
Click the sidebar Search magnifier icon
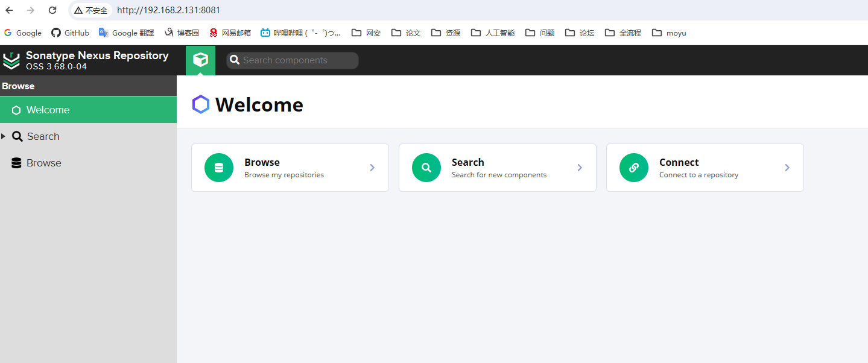coord(17,136)
